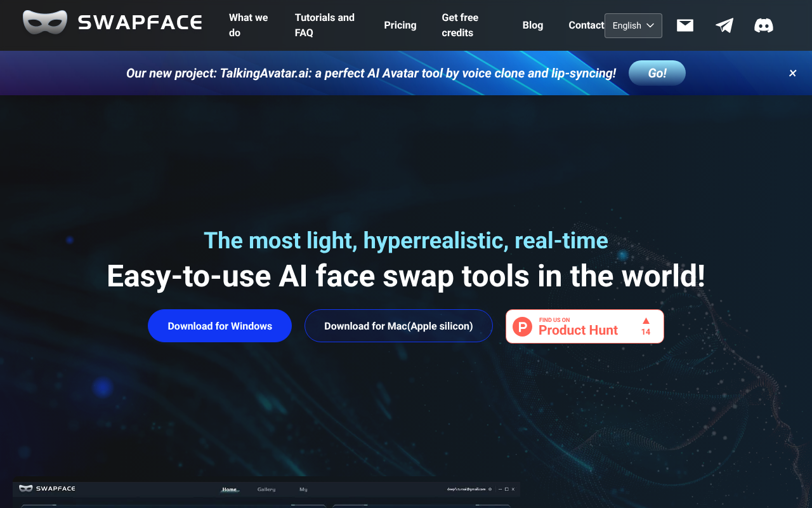Navigate to the Blog
The height and width of the screenshot is (508, 812).
(532, 25)
